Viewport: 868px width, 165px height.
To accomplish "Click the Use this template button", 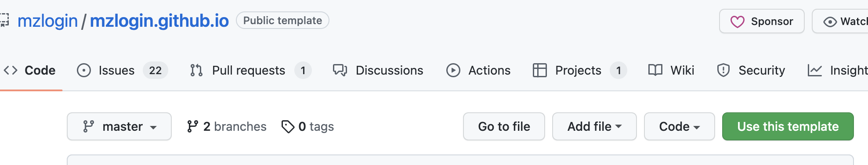I will [x=788, y=126].
